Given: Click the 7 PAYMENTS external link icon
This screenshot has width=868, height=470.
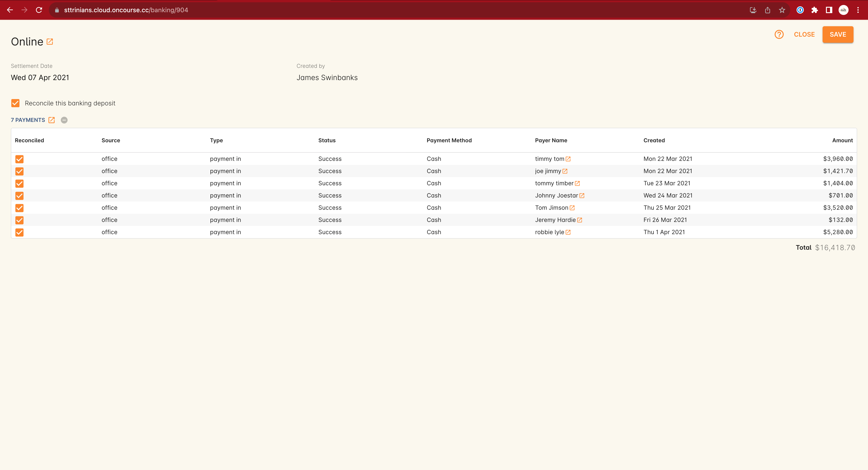Looking at the screenshot, I should point(52,120).
